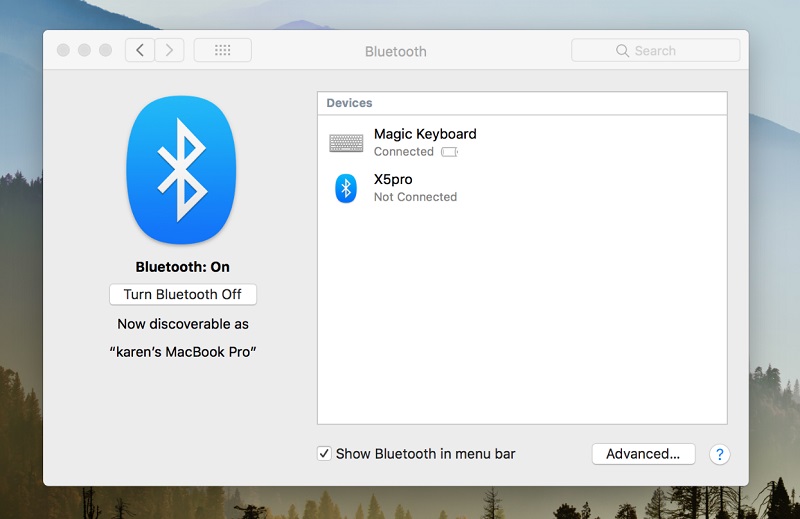This screenshot has width=800, height=519.
Task: Open help with the question mark button
Action: [x=719, y=454]
